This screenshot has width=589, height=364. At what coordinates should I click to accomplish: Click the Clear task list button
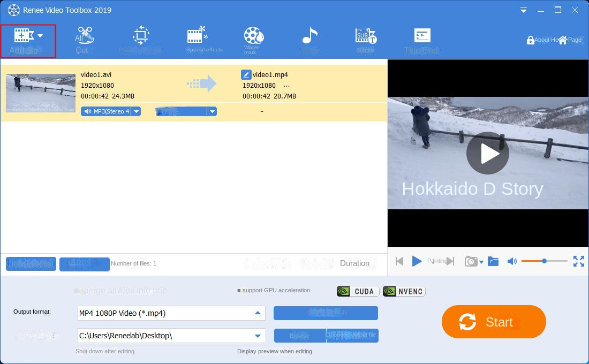point(31,264)
